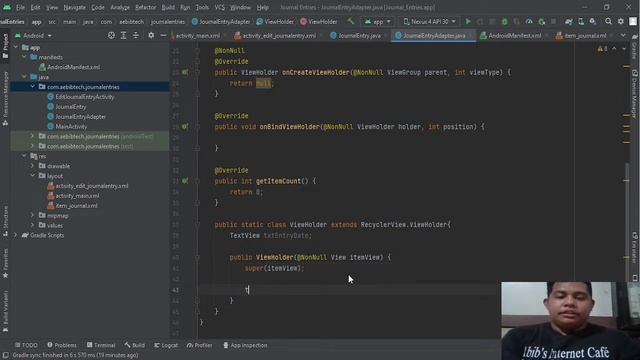Viewport: 640px width, 360px height.
Task: Open the Device Manager phone icon
Action: click(x=581, y=21)
